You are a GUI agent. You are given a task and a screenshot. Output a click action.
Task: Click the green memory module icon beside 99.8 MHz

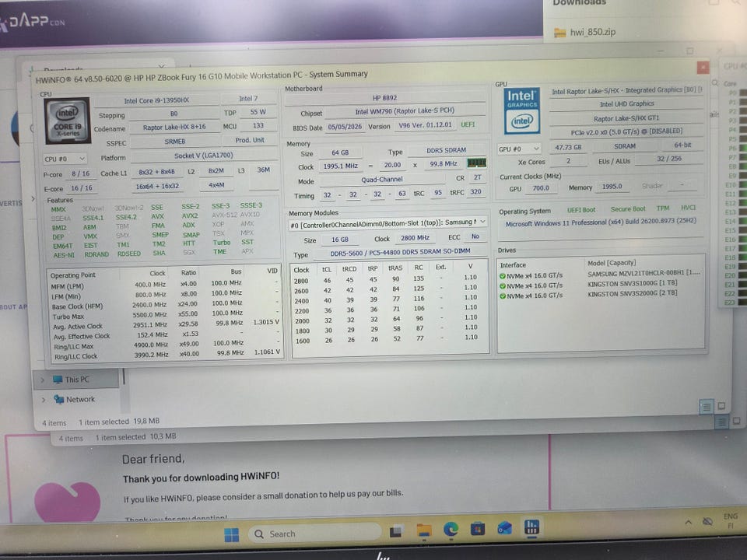[476, 163]
